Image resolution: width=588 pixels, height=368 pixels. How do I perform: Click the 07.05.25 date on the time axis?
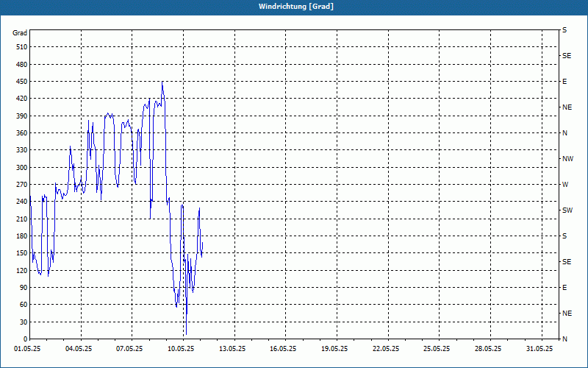coord(130,349)
